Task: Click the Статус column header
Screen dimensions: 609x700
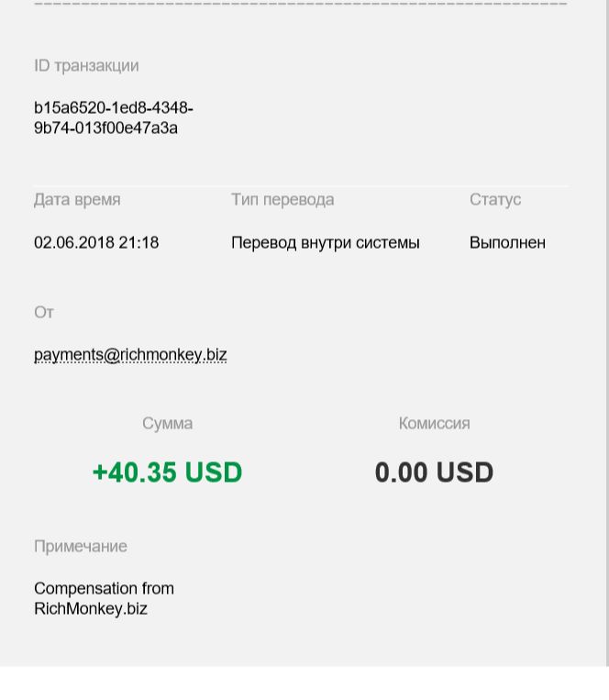Action: (x=495, y=200)
